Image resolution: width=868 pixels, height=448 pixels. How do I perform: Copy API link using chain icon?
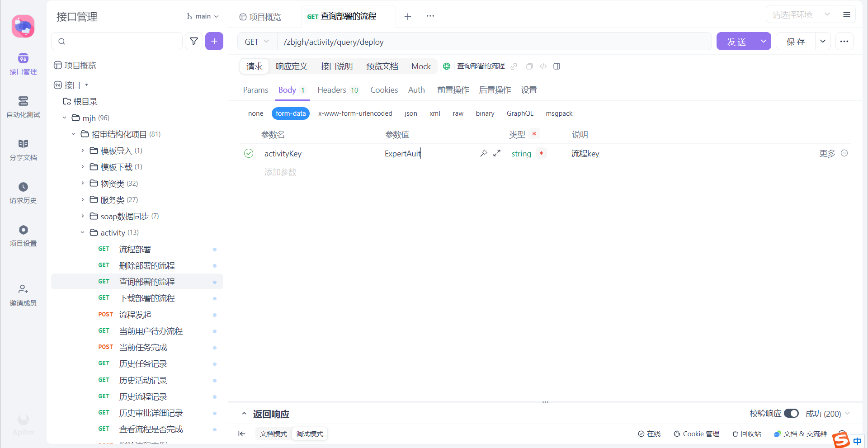click(x=514, y=66)
